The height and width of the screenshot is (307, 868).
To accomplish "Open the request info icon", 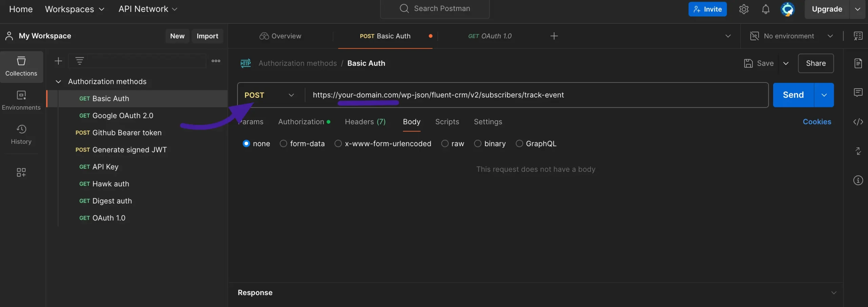I will tap(858, 180).
